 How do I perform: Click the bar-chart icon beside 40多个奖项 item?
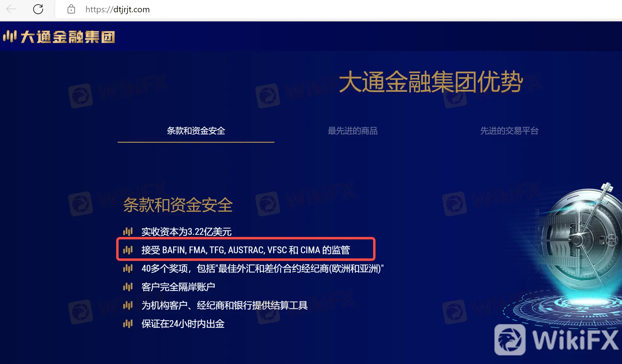(x=128, y=268)
